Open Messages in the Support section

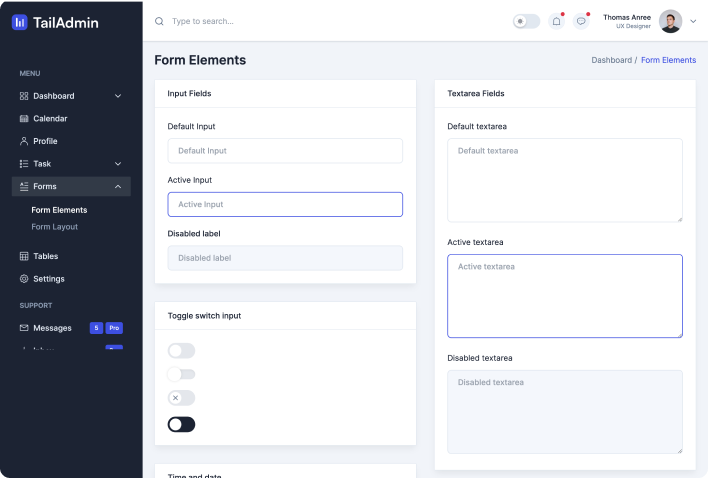(x=52, y=328)
